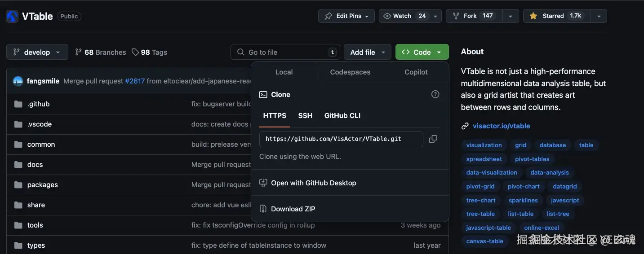Click the 68 Branches icon

coord(79,52)
